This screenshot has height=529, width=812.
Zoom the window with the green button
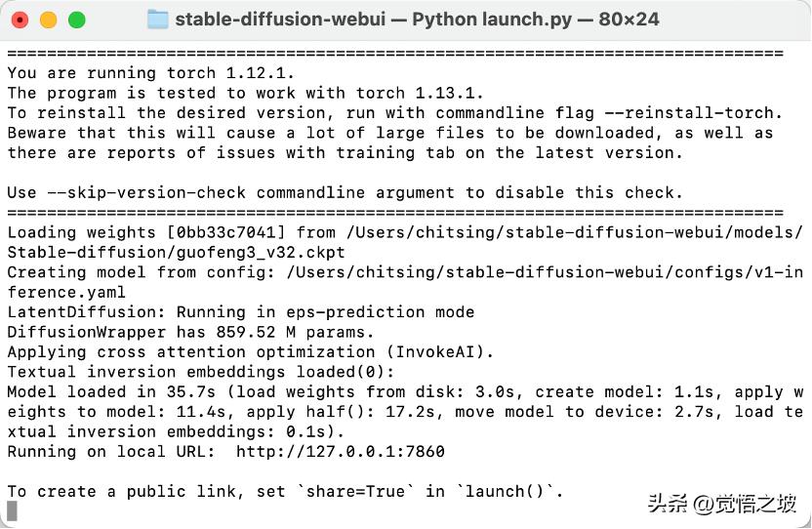coord(75,20)
